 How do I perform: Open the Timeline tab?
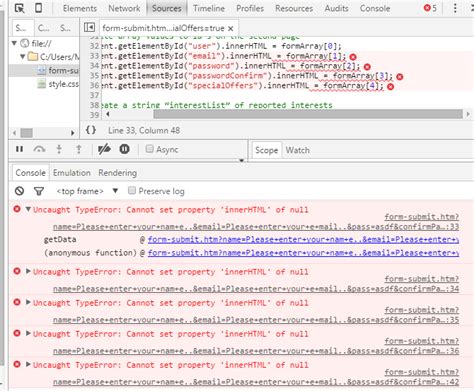(x=209, y=8)
